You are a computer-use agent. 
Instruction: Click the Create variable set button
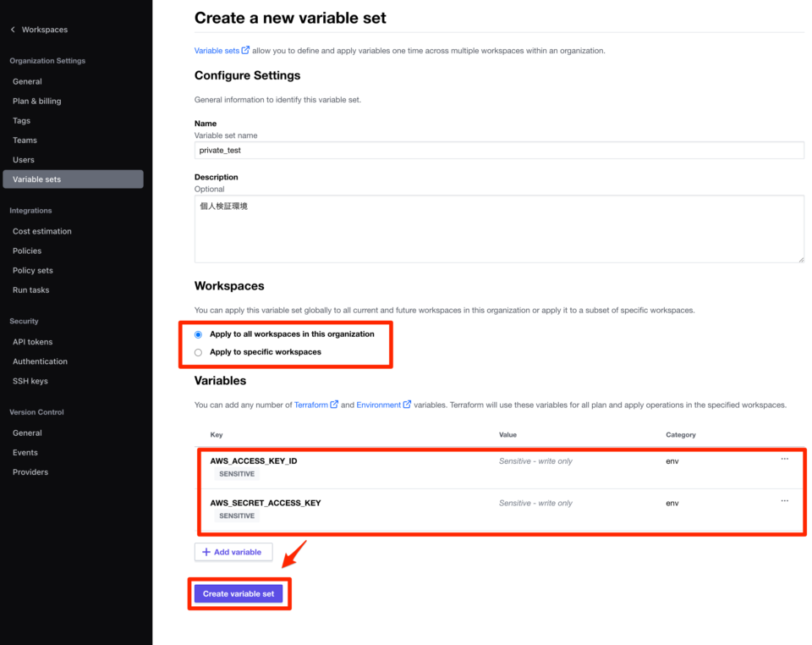(239, 593)
